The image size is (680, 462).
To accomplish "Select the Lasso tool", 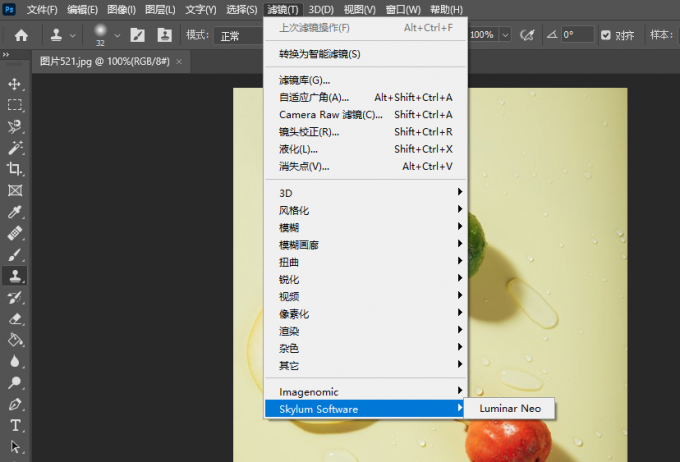I will (15, 126).
